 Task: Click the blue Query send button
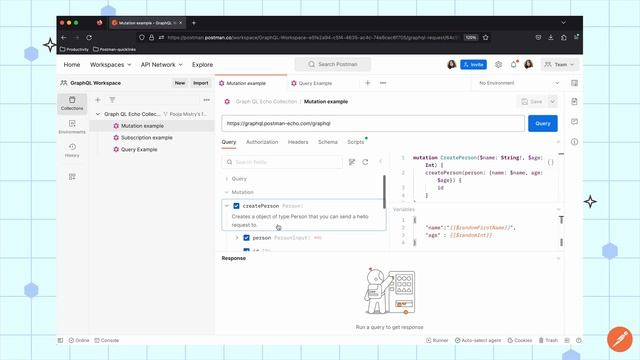pyautogui.click(x=543, y=123)
